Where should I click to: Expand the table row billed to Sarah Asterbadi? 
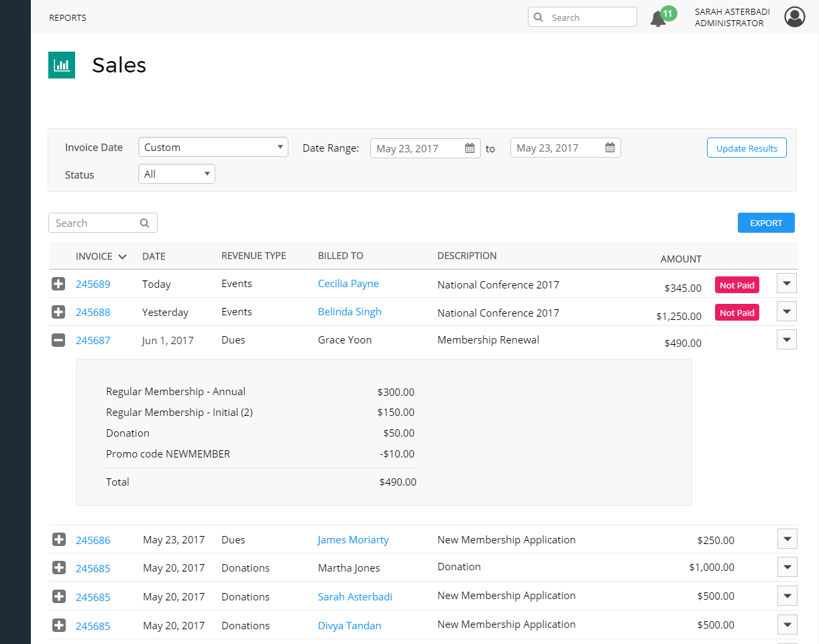coord(59,596)
